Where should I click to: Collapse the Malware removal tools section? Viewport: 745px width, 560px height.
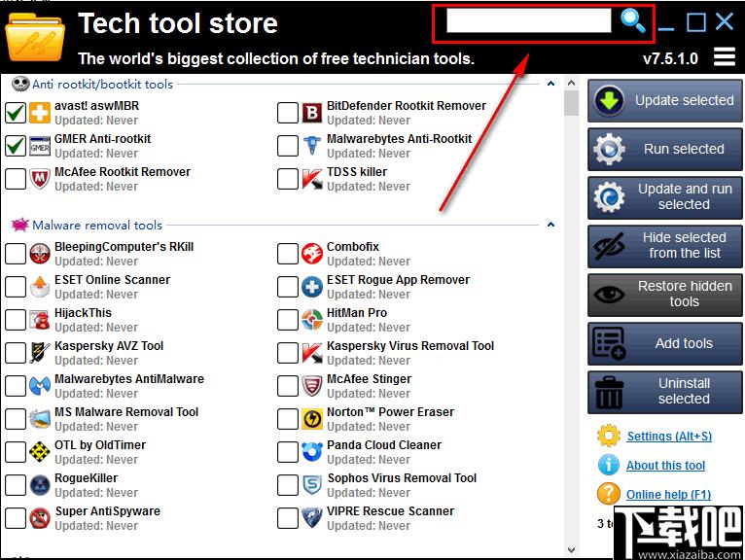tap(550, 225)
